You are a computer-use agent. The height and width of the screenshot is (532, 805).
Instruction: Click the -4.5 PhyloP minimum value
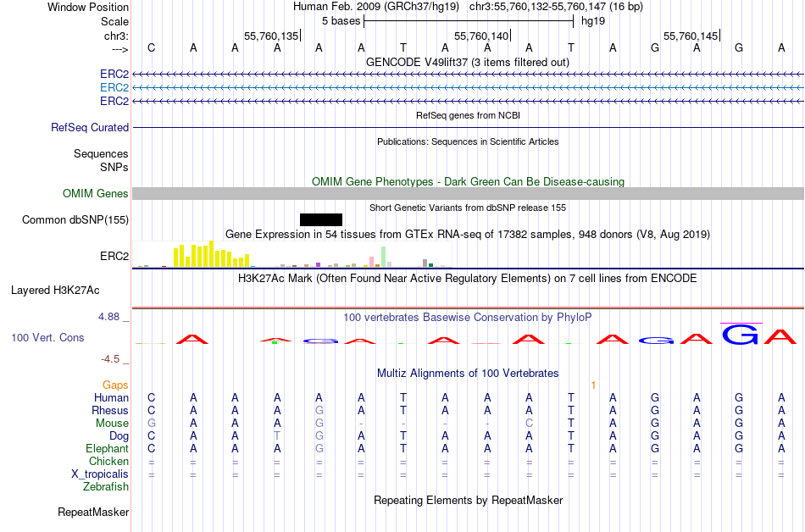pos(110,358)
